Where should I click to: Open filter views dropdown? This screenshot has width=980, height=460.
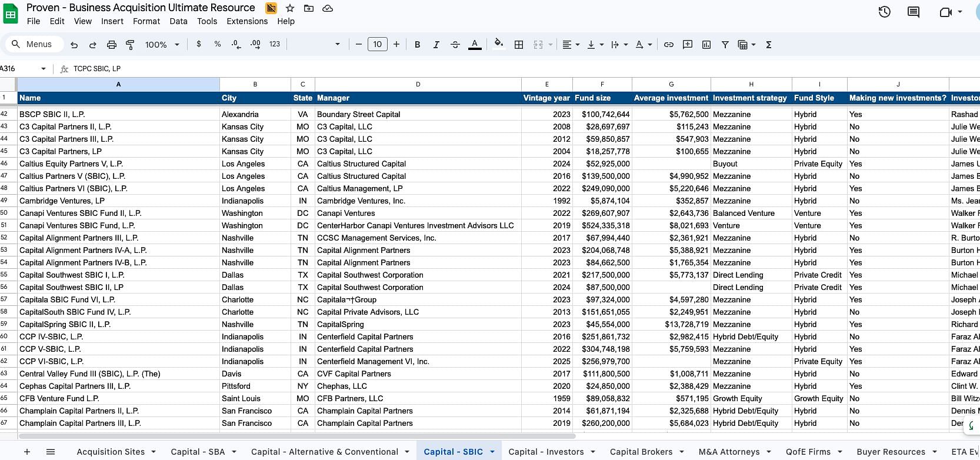[x=746, y=45]
